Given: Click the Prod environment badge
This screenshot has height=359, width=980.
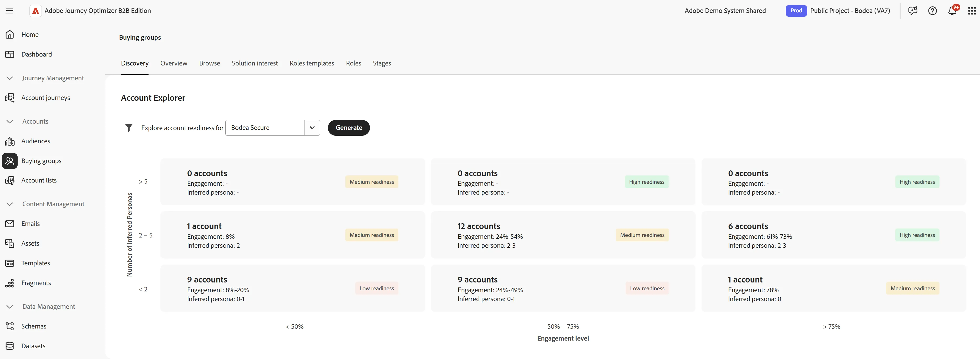Looking at the screenshot, I should point(796,11).
